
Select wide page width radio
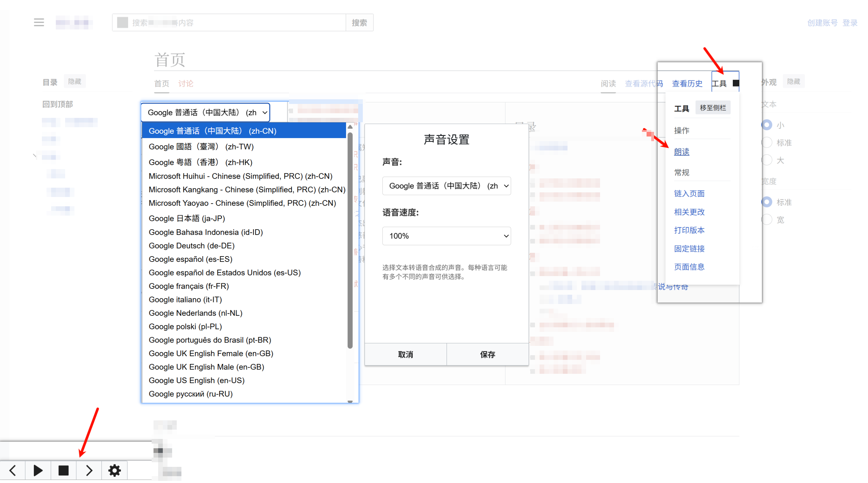click(x=767, y=220)
